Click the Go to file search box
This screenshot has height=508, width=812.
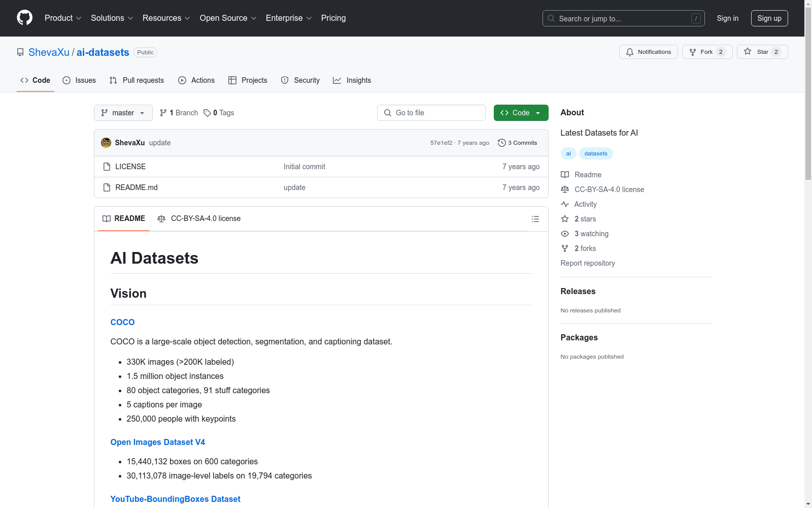pyautogui.click(x=431, y=113)
